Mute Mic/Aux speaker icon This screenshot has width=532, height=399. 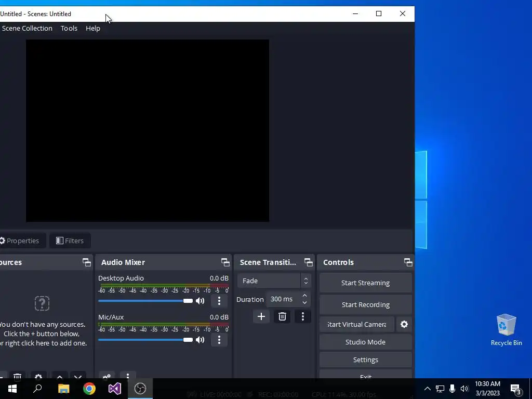[x=200, y=340]
